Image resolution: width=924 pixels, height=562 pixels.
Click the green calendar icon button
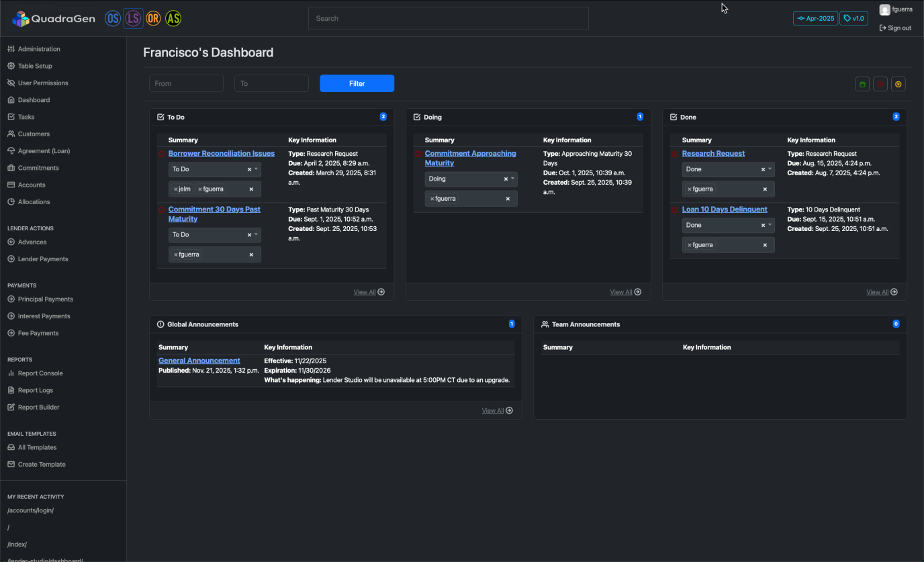[862, 84]
